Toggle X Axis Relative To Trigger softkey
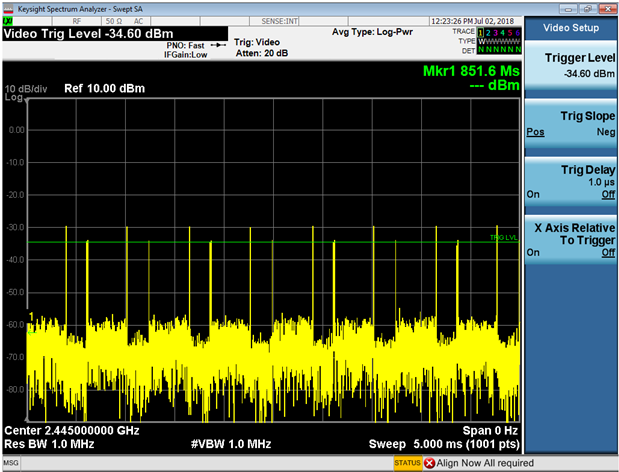This screenshot has width=619, height=472. pos(571,240)
